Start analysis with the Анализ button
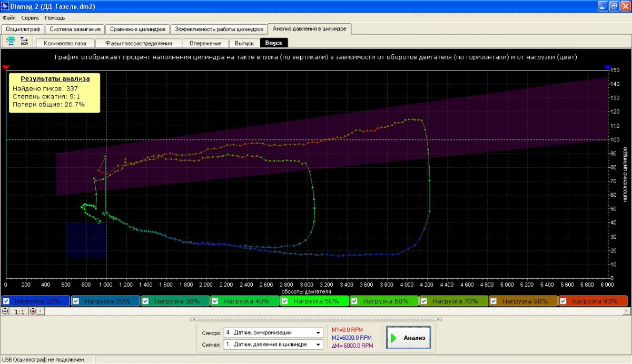This screenshot has height=364, width=632. (409, 338)
